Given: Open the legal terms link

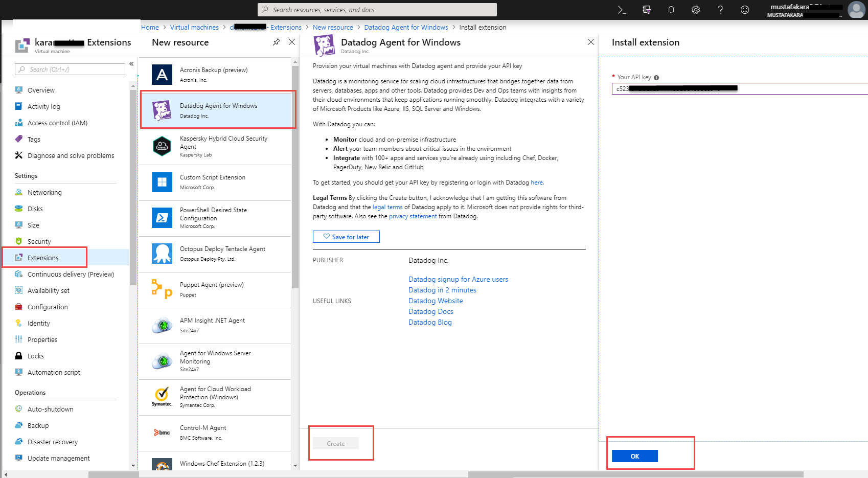Looking at the screenshot, I should [387, 207].
